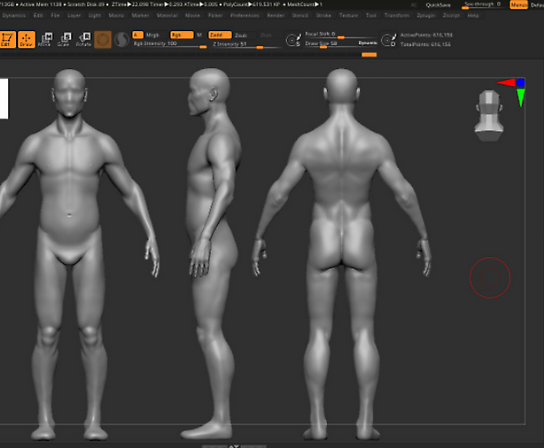Toggle the Rgb channel button
Screen dimensions: 544x448
coord(181,35)
